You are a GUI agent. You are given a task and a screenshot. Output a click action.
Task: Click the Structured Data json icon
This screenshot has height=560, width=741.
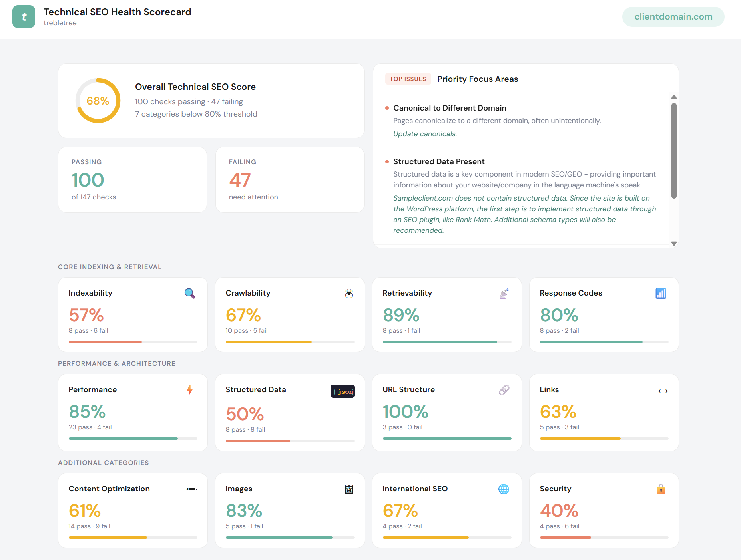(343, 391)
